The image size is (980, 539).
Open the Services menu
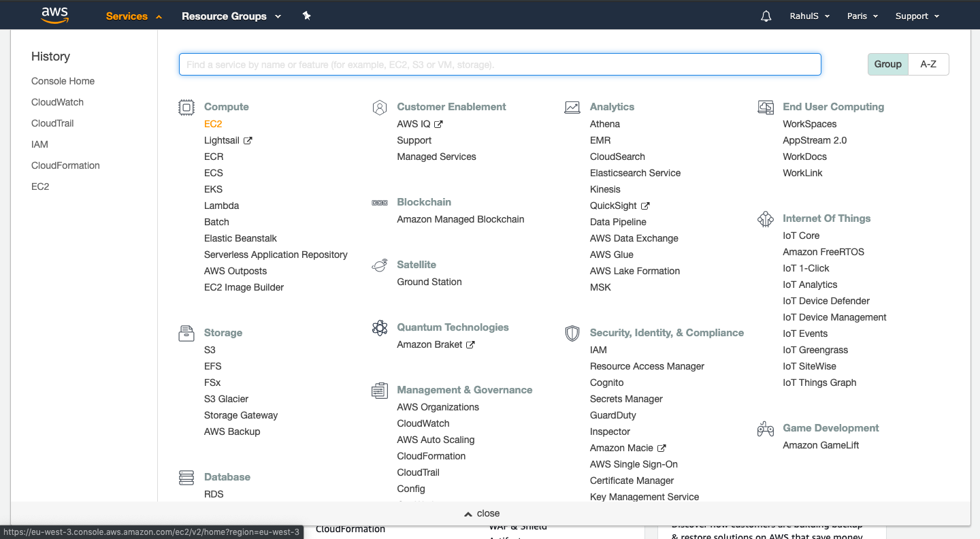[x=129, y=16]
